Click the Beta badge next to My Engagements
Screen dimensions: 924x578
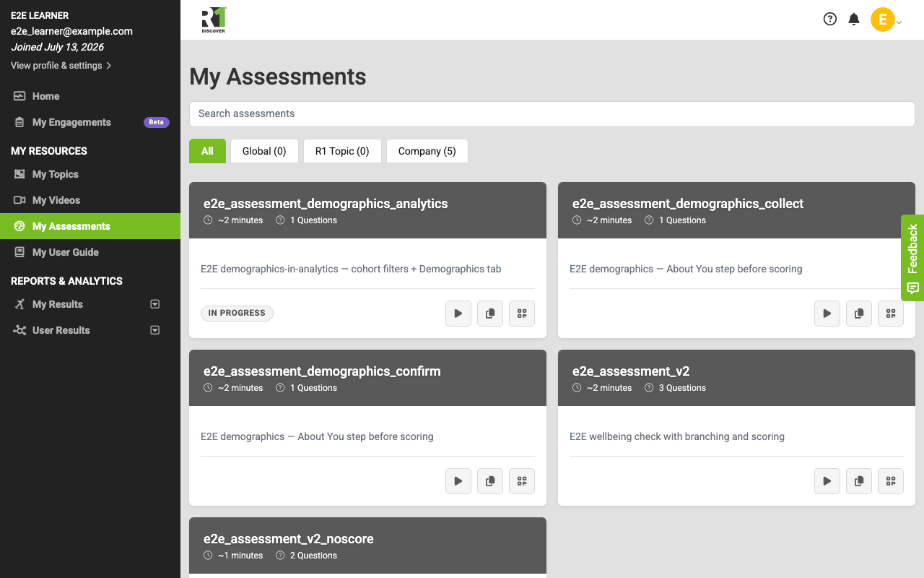[x=156, y=122]
